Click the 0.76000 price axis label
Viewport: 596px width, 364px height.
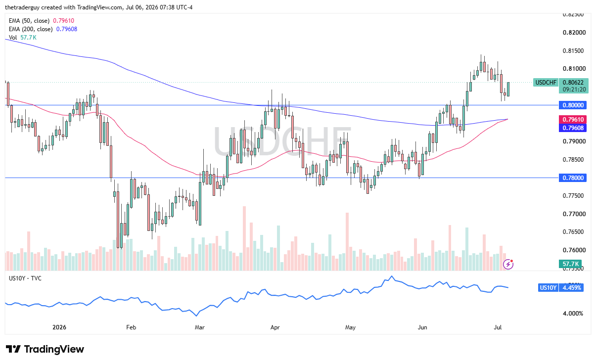point(573,250)
